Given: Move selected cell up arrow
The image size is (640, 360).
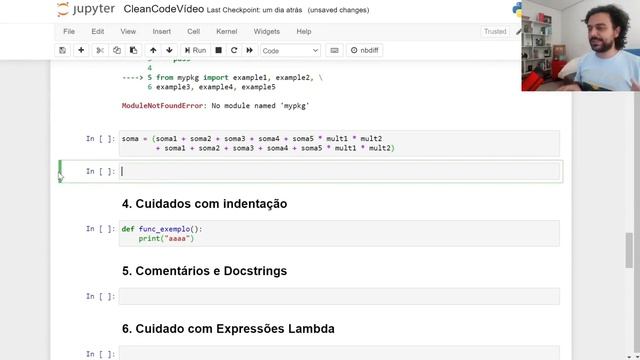Looking at the screenshot, I should [153, 50].
